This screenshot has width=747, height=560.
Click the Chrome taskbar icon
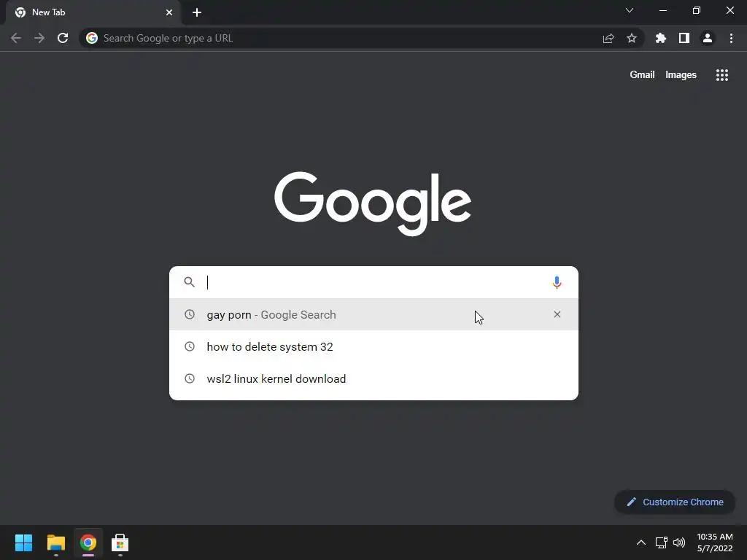point(88,542)
